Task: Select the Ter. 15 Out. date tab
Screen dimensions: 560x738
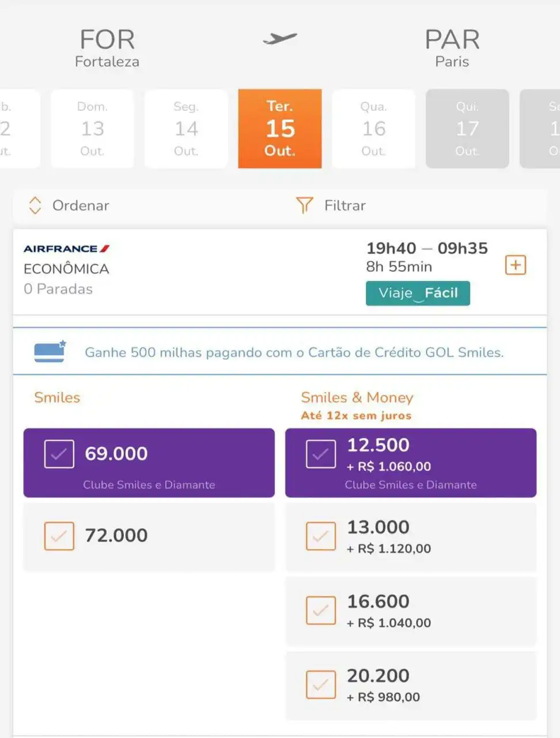Action: click(x=280, y=129)
